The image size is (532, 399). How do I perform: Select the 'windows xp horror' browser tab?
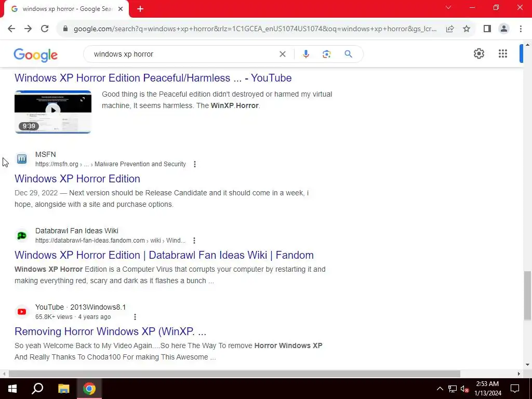[68, 9]
